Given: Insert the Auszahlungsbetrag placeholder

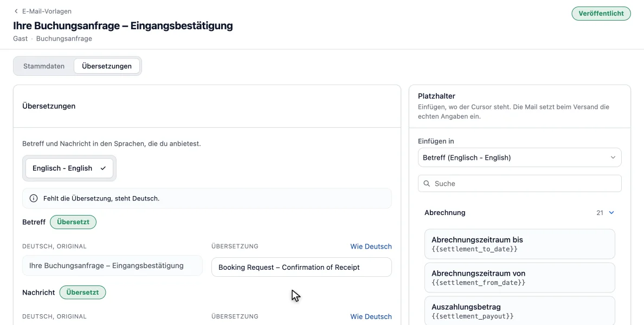Looking at the screenshot, I should click(519, 311).
